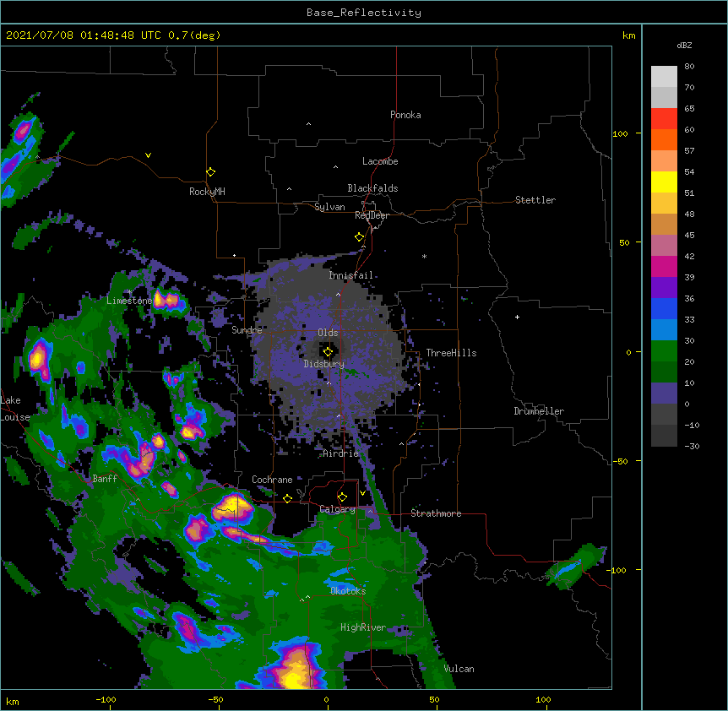Click the magenta 39-42 dBZ legend swatch
Image resolution: width=728 pixels, height=711 pixels.
[x=664, y=266]
